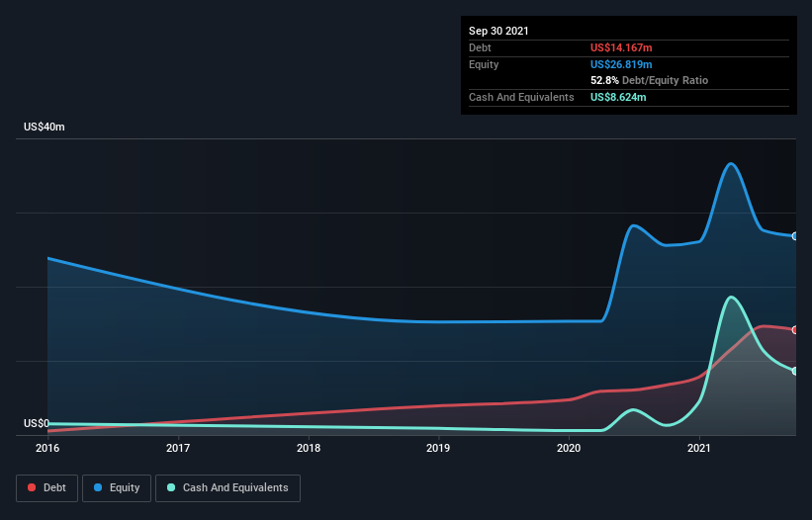Click the 2018 x-axis label
Viewport: 812px width, 520px height.
tap(309, 448)
